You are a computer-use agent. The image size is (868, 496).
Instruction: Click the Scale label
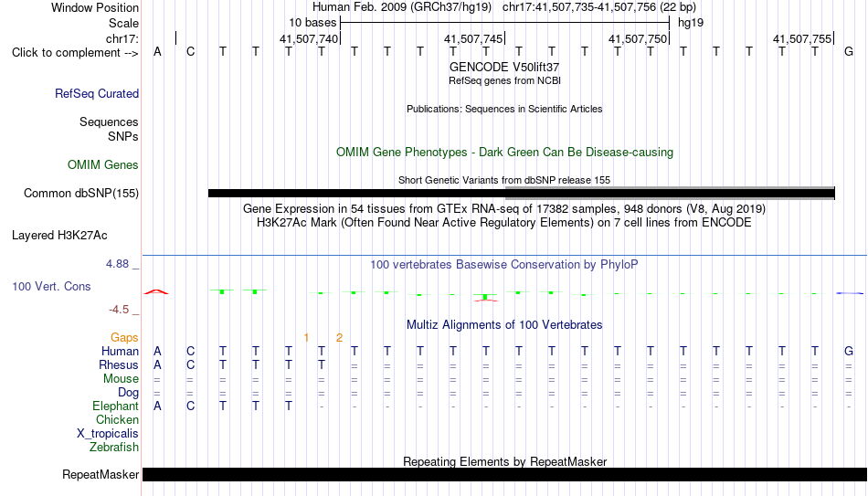point(124,23)
